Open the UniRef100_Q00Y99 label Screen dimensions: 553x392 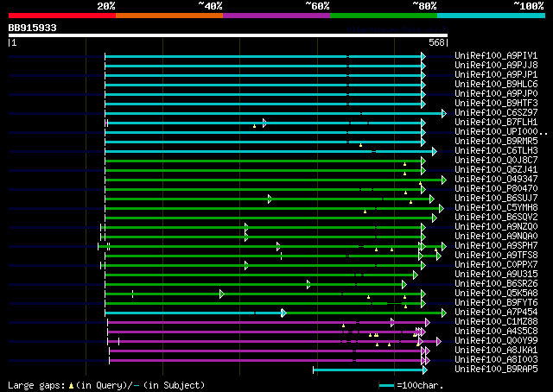pos(496,341)
